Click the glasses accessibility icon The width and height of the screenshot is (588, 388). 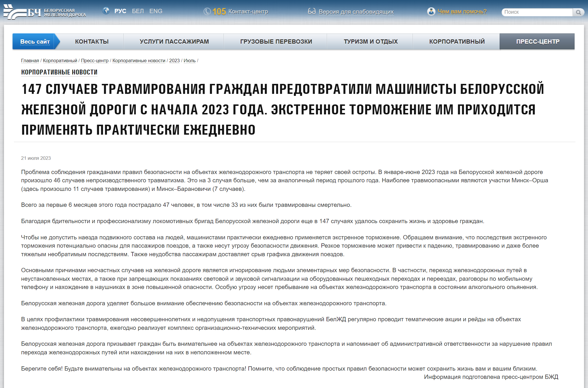click(x=312, y=11)
